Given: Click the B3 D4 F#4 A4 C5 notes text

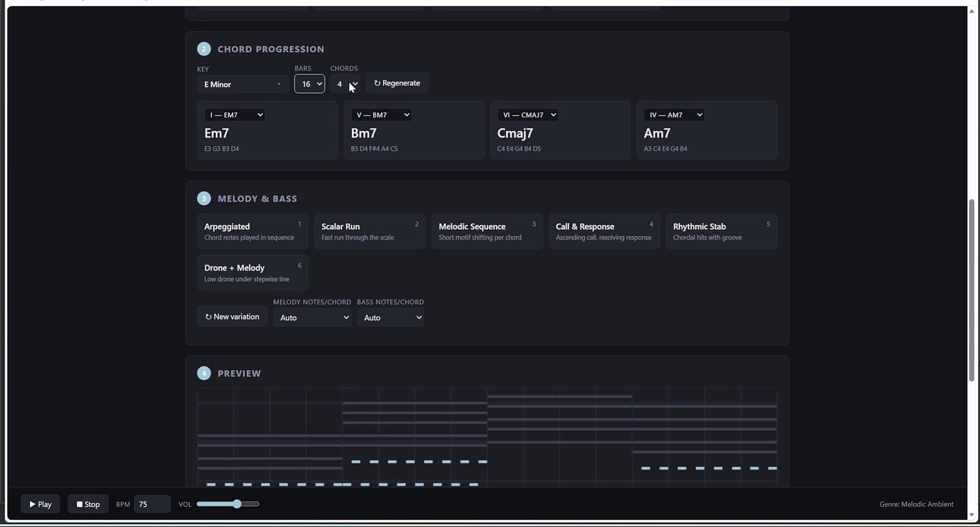Looking at the screenshot, I should click(x=374, y=149).
